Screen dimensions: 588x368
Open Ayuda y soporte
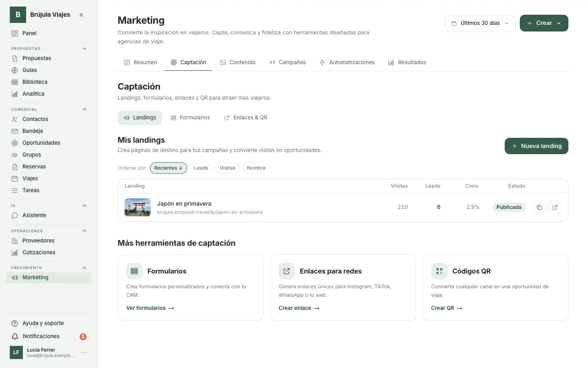[49, 323]
